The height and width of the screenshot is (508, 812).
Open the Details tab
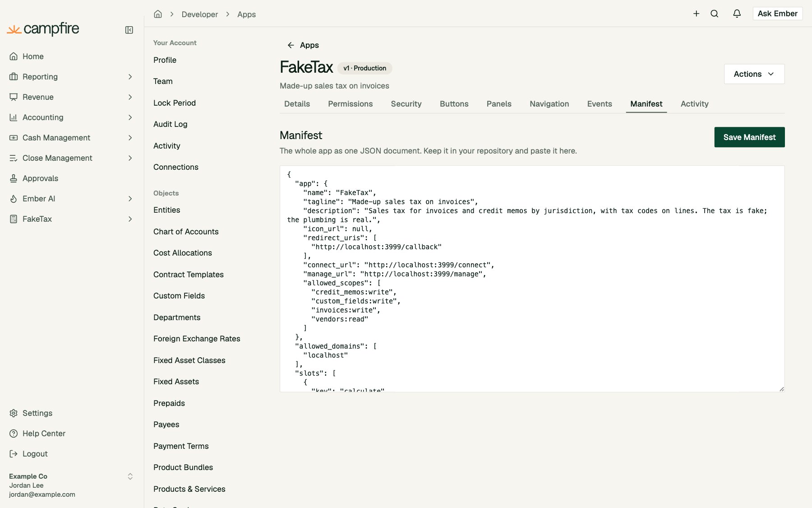click(x=297, y=104)
